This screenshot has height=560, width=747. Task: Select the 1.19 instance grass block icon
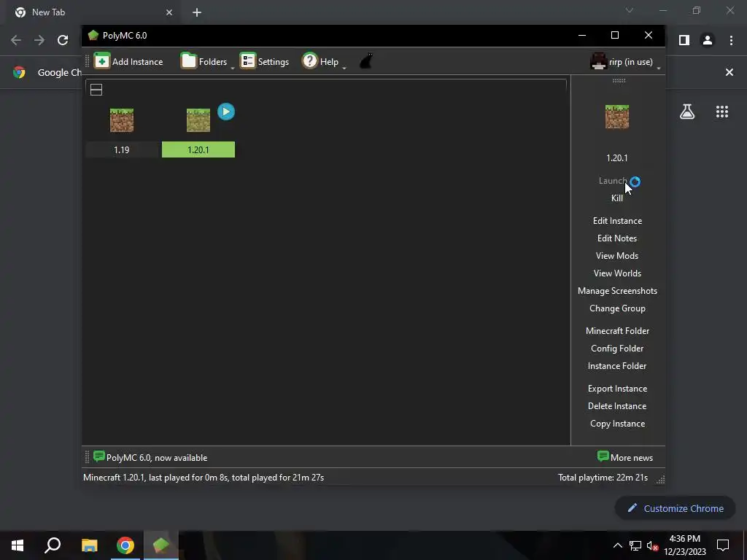click(122, 120)
